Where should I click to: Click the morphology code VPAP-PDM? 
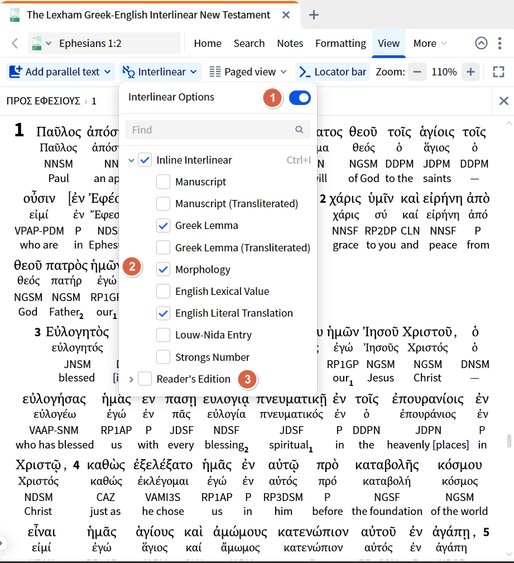39,231
